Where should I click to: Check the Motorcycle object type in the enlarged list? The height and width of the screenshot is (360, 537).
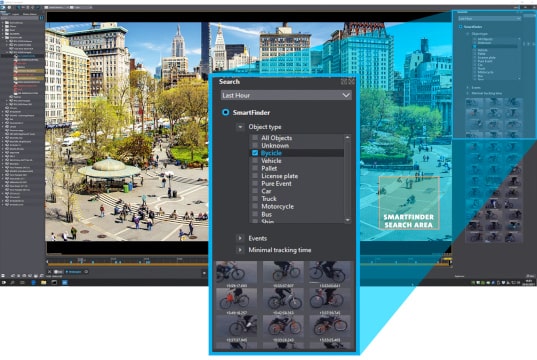[x=255, y=206]
